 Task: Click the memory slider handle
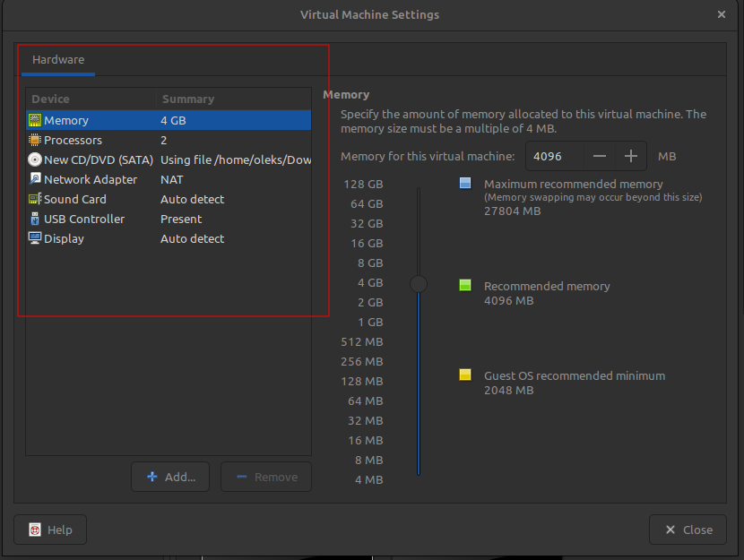tap(419, 284)
